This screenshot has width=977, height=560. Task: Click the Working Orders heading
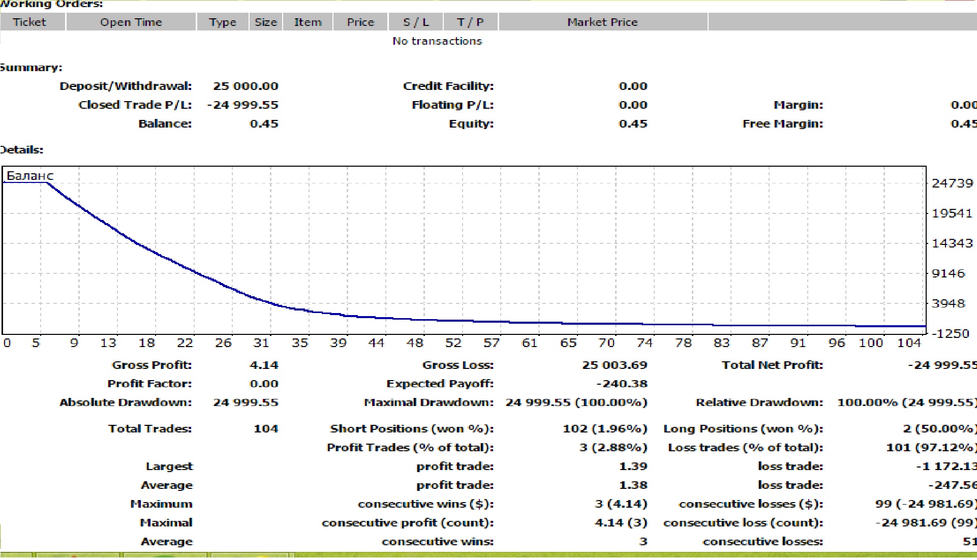(x=51, y=4)
